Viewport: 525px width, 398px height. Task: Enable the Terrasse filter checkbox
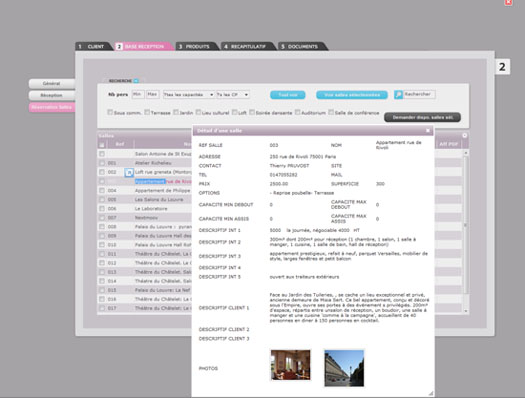147,112
